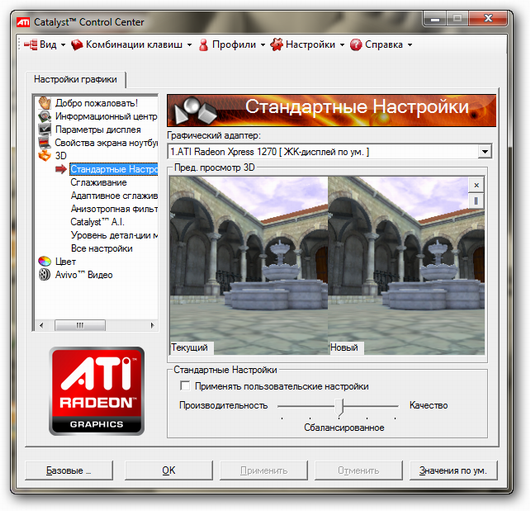The height and width of the screenshot is (511, 530).
Task: Click the Отменить button
Action: click(359, 470)
